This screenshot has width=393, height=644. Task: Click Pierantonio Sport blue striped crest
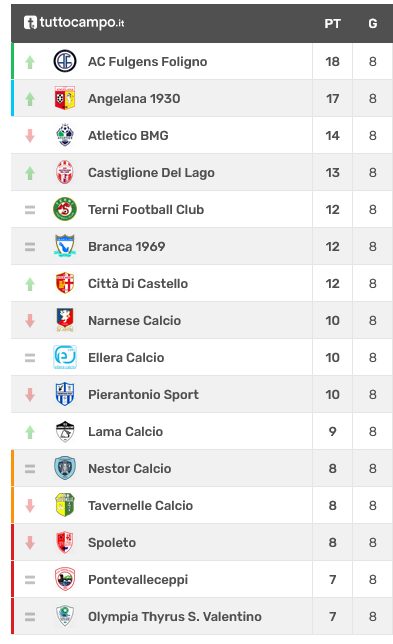(x=65, y=394)
